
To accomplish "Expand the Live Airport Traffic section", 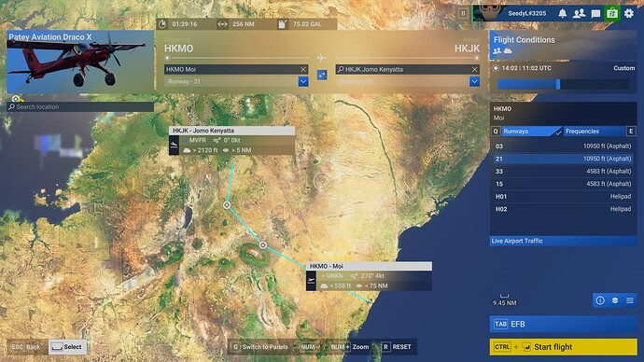I will tap(563, 241).
